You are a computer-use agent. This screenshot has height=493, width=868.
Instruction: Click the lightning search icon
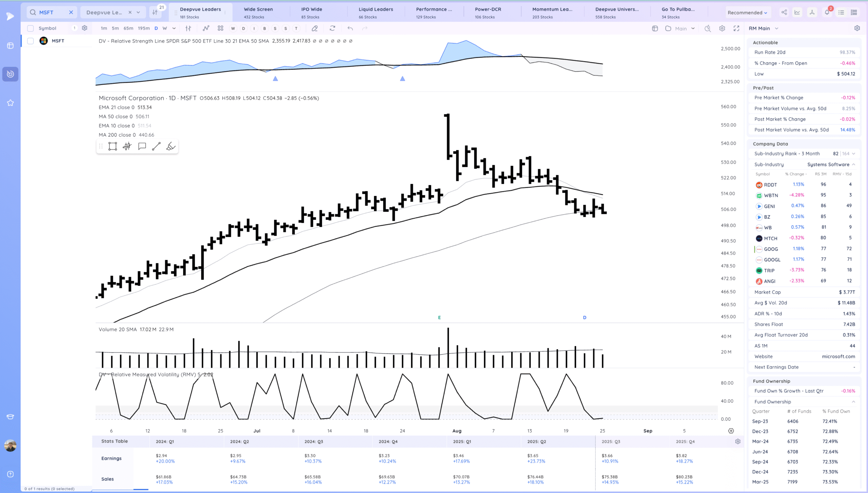tap(708, 28)
